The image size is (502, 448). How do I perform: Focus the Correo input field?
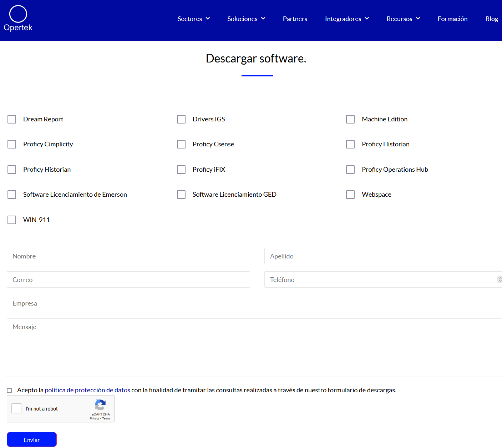128,280
